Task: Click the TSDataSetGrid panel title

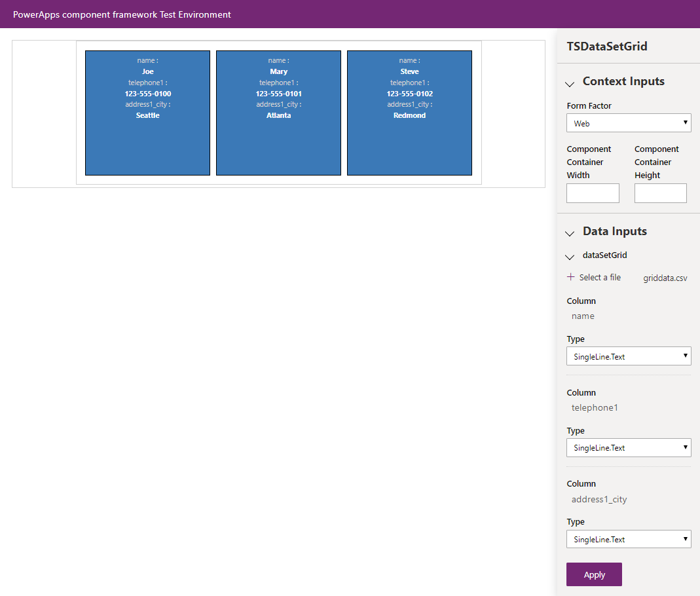Action: (x=606, y=47)
